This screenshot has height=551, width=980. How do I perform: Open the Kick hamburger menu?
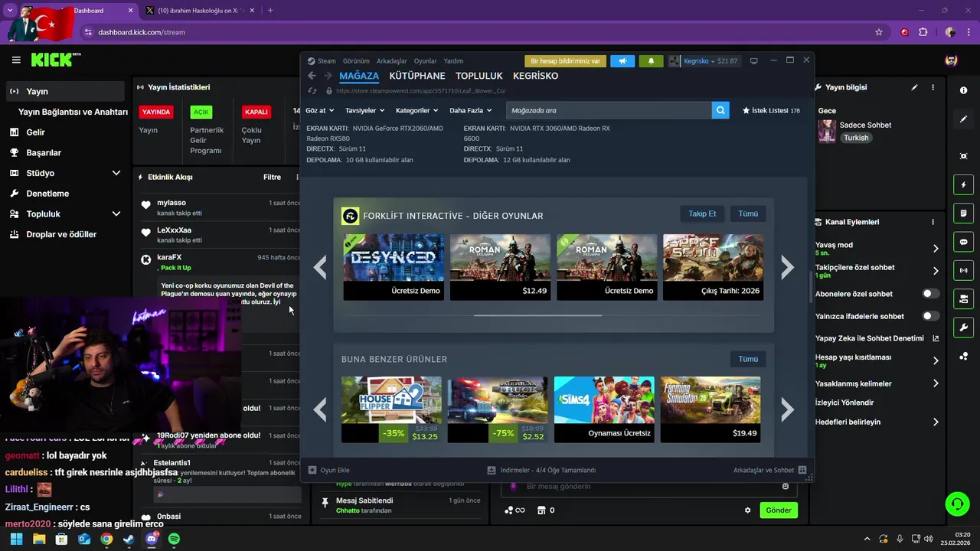16,60
